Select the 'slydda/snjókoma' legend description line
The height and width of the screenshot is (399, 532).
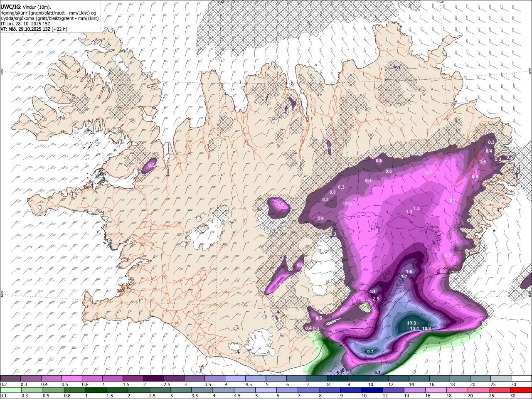tap(49, 18)
